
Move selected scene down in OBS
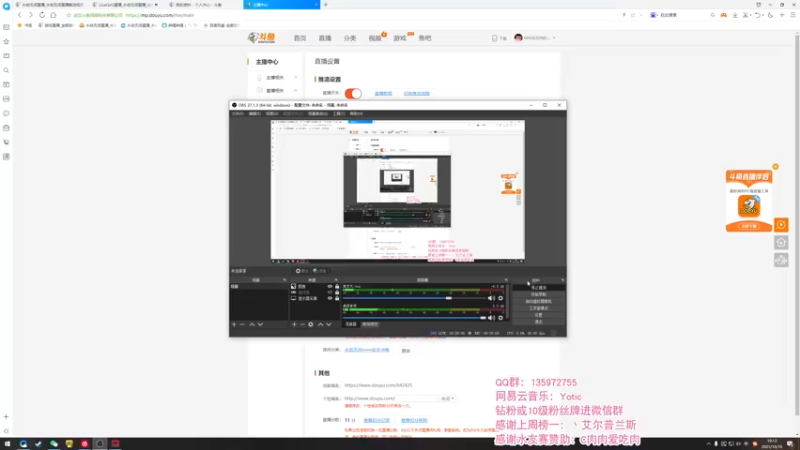click(260, 324)
